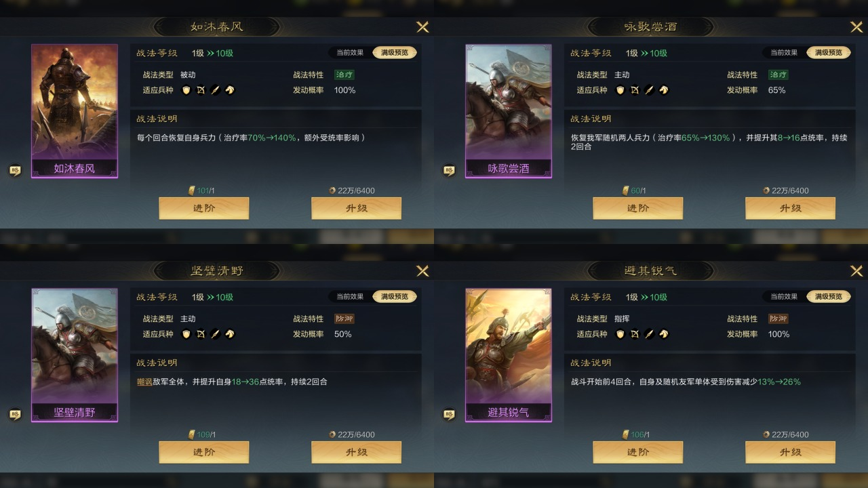Screen dimensions: 868x488
Task: Click the coin icon above 坚壁清野 升级 button
Action: point(332,434)
